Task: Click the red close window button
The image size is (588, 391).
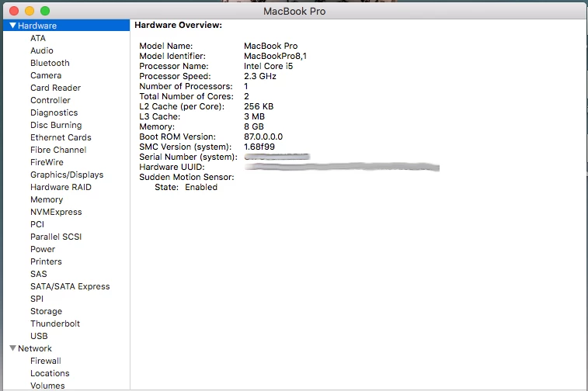Action: pyautogui.click(x=14, y=11)
